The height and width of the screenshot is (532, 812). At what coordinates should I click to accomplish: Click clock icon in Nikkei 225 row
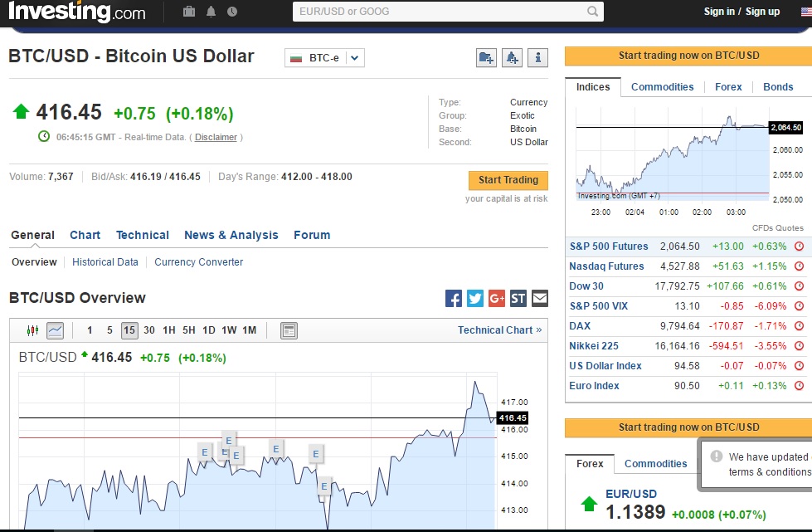pyautogui.click(x=799, y=345)
